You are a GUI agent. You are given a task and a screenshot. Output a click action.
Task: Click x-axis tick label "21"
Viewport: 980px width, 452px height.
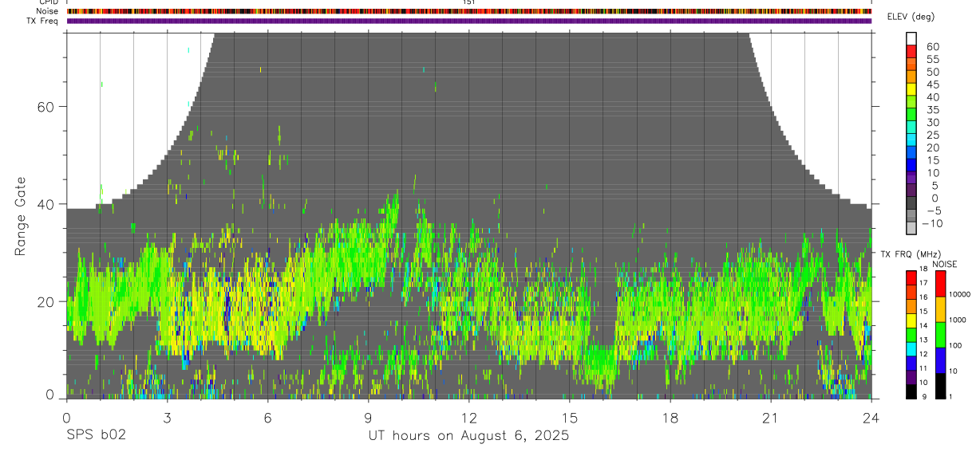pyautogui.click(x=771, y=418)
